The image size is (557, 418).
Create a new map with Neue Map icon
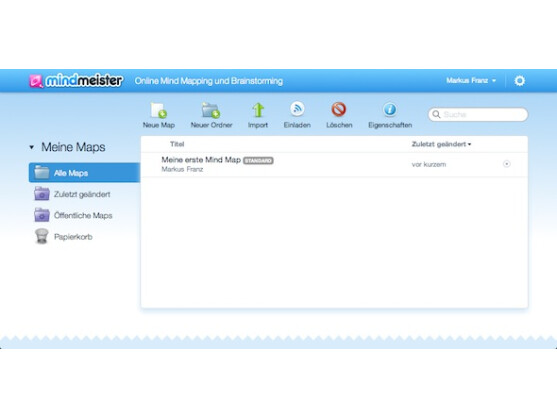click(x=158, y=110)
